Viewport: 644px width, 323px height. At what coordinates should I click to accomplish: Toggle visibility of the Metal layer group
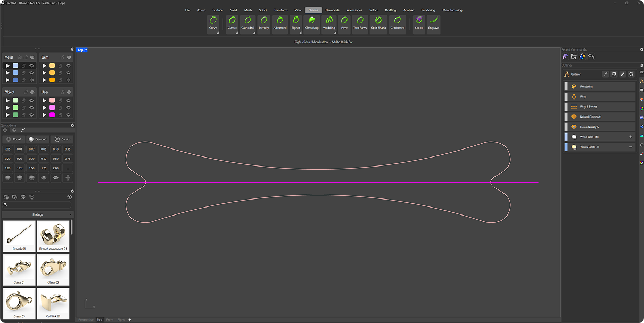(32, 57)
